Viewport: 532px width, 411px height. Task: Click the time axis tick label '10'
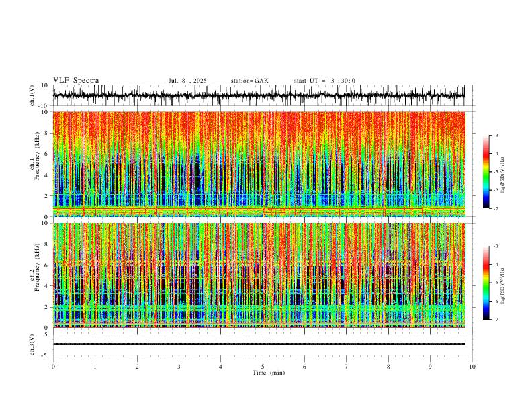pyautogui.click(x=472, y=367)
